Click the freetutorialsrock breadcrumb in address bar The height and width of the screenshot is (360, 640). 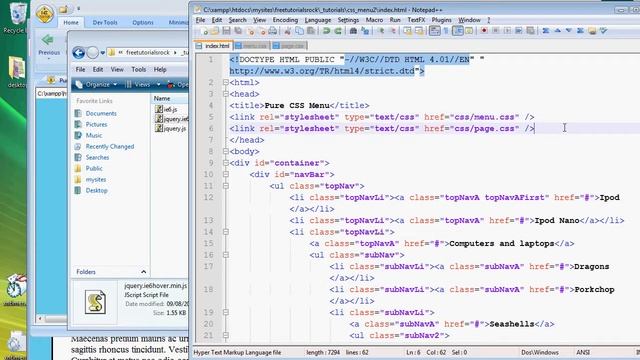click(147, 53)
